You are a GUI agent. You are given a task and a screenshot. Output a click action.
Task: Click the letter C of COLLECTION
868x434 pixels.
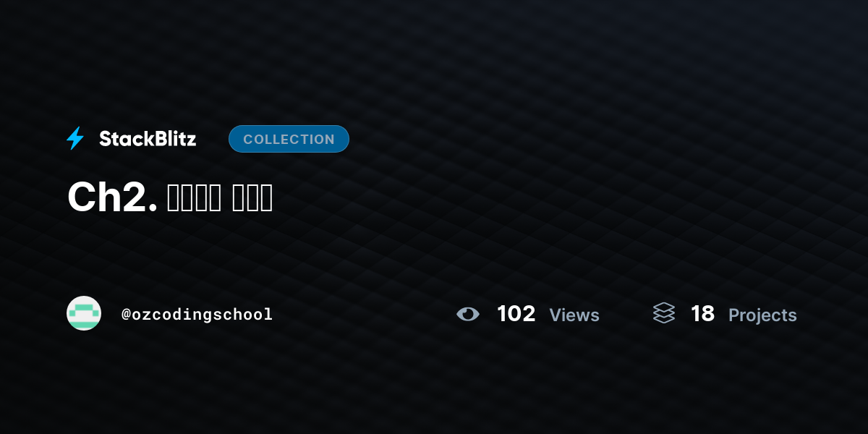(x=248, y=140)
